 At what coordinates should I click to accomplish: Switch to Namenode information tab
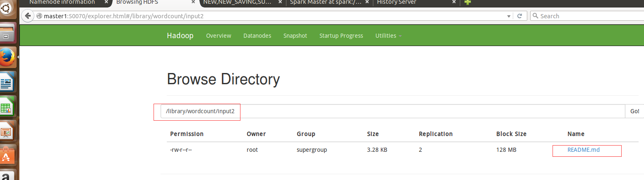pos(62,2)
